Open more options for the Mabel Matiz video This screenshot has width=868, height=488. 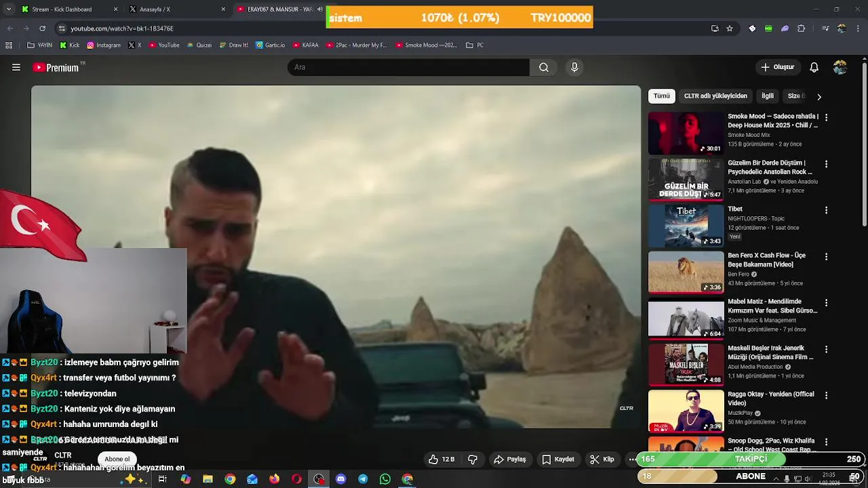pyautogui.click(x=826, y=303)
